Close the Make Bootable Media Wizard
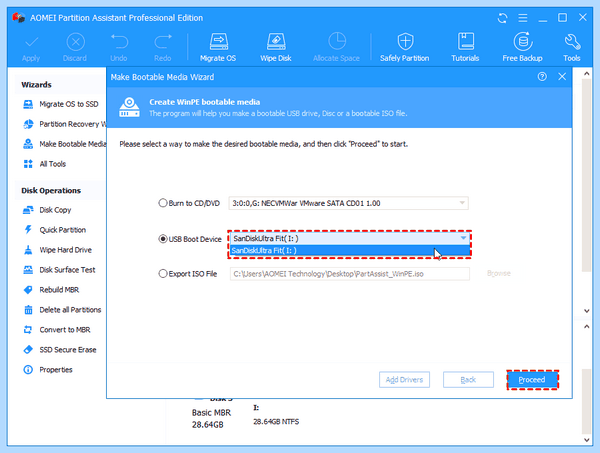The width and height of the screenshot is (600, 453). pos(562,77)
